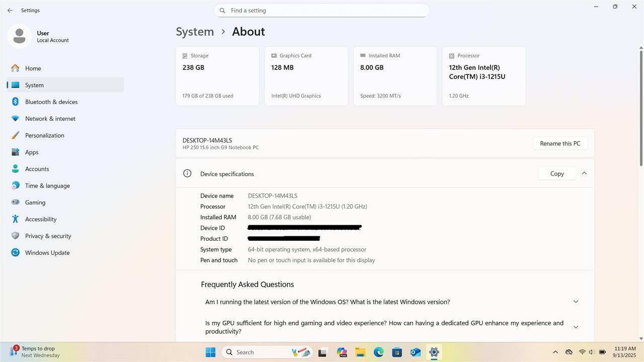Click the Product ID label

coord(214,239)
